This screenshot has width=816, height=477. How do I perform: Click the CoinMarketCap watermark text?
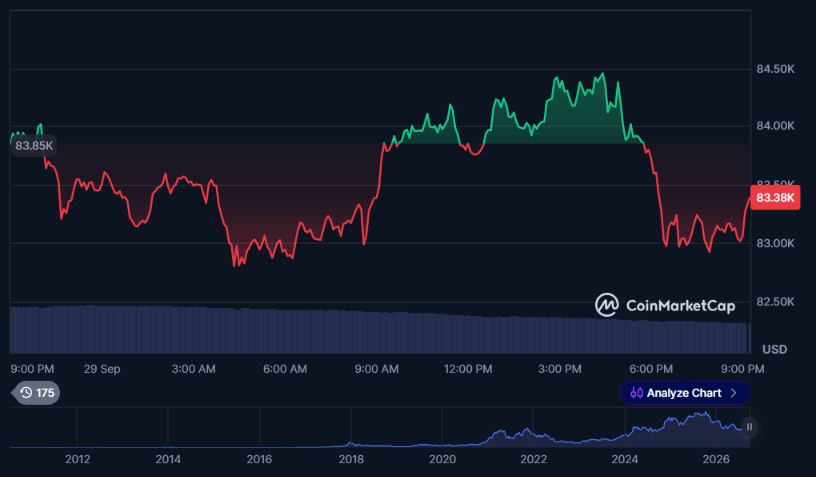point(680,305)
